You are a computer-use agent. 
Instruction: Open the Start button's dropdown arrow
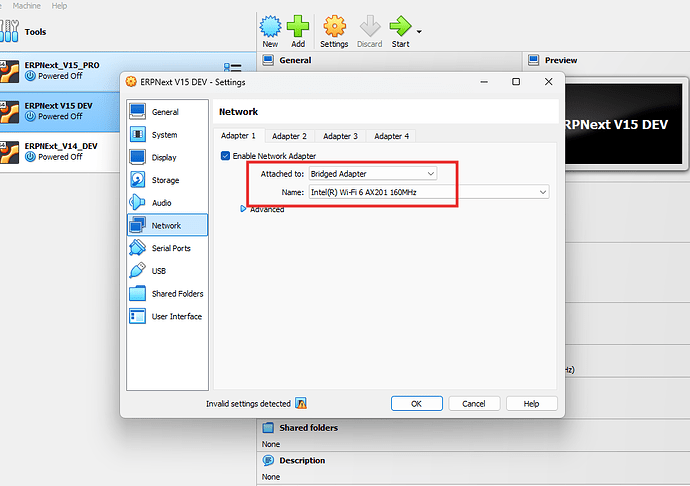(x=419, y=32)
